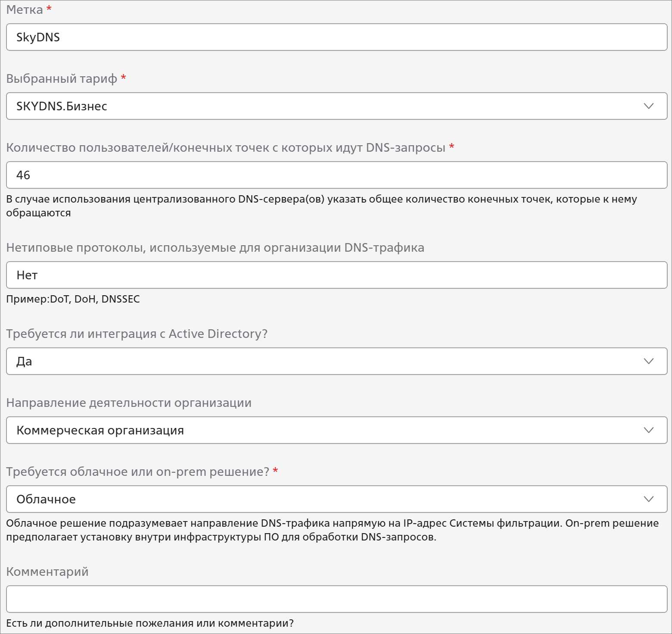Click the chevron arrow on the Облачное selector
The image size is (672, 634).
(x=648, y=499)
